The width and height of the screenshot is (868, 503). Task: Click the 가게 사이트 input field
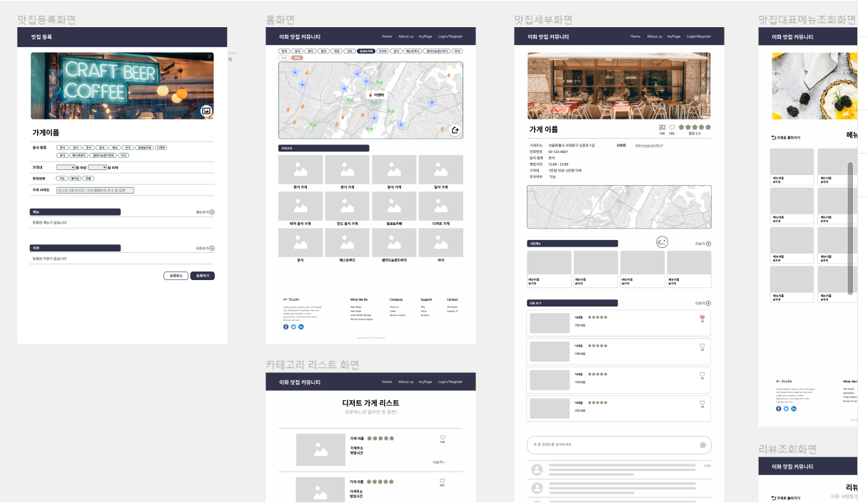[x=96, y=191]
